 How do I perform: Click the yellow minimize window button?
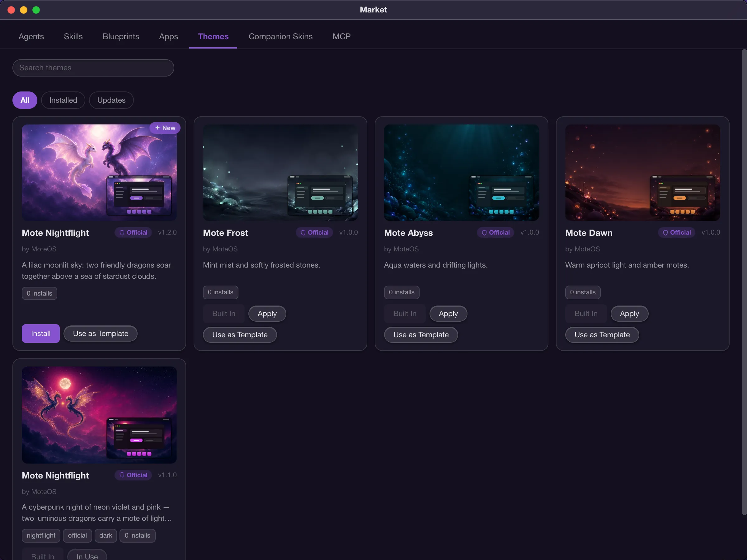click(x=24, y=10)
